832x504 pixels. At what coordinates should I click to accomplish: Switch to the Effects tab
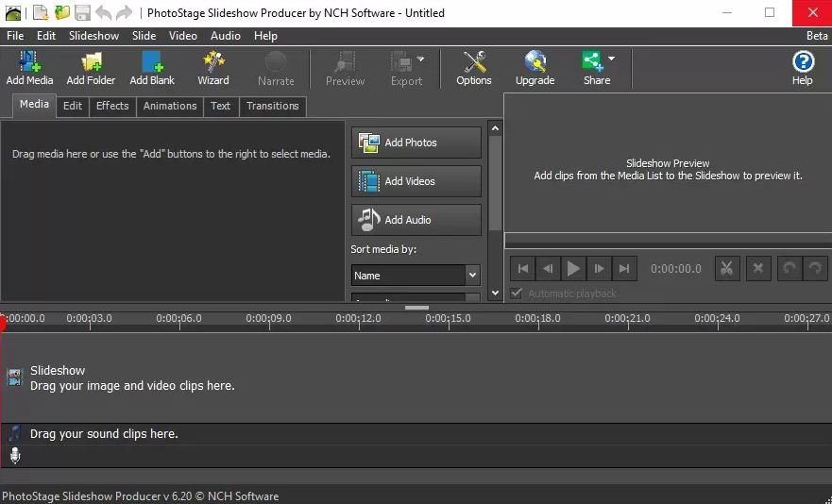[x=112, y=106]
